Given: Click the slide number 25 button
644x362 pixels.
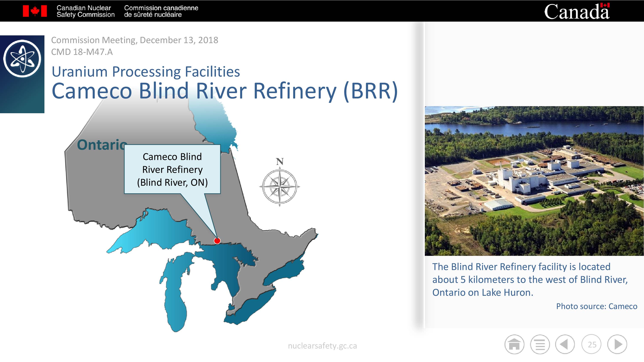Looking at the screenshot, I should coord(591,344).
